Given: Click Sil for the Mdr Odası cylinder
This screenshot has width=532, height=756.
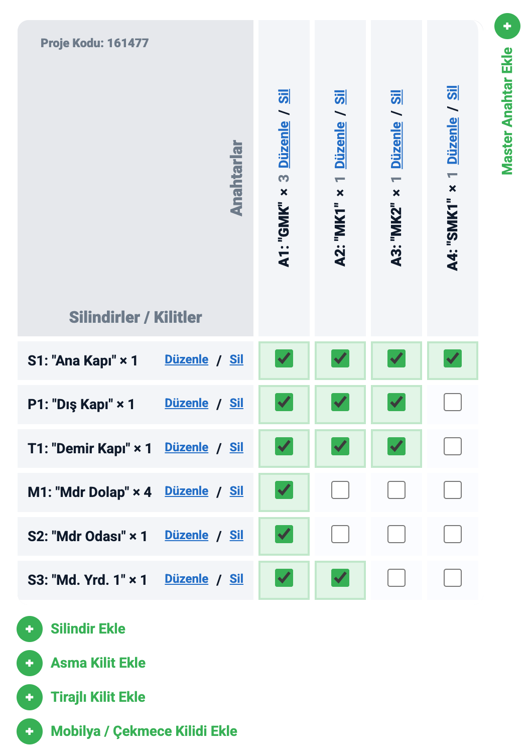Looking at the screenshot, I should tap(236, 535).
